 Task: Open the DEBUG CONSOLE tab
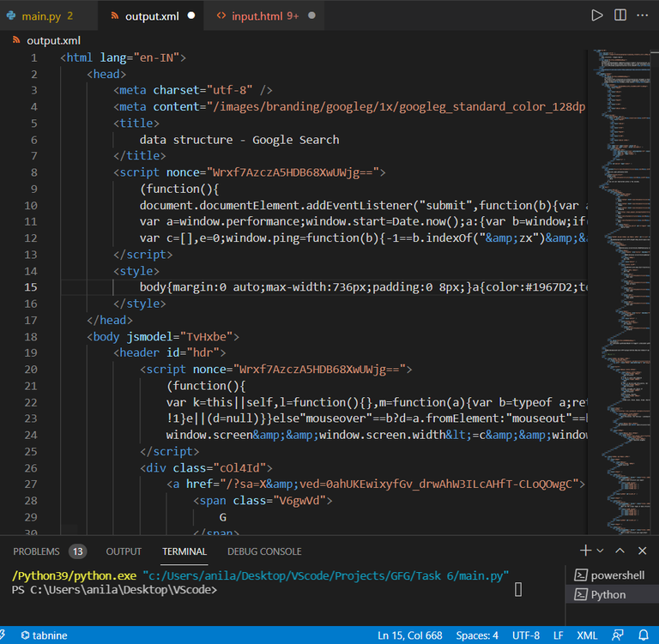[x=264, y=551]
